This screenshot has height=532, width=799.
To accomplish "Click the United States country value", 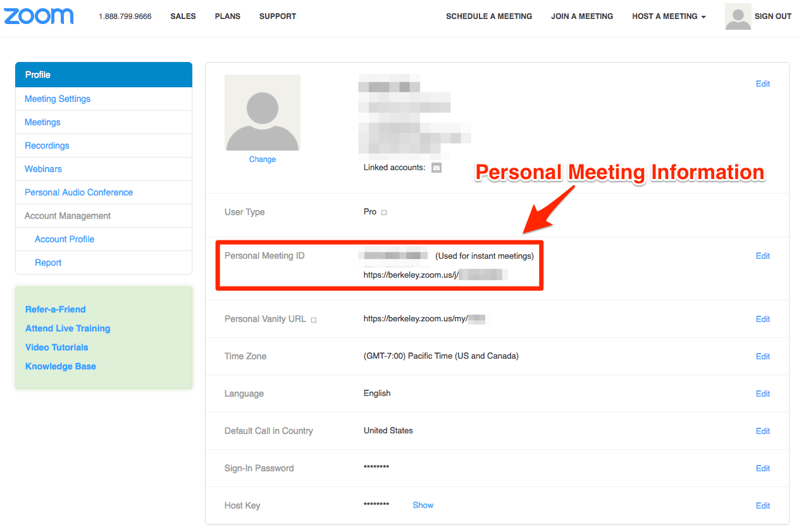I will point(388,431).
